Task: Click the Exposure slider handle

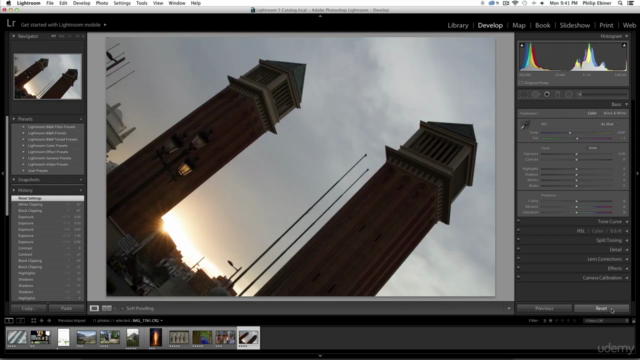Action: [x=576, y=154]
